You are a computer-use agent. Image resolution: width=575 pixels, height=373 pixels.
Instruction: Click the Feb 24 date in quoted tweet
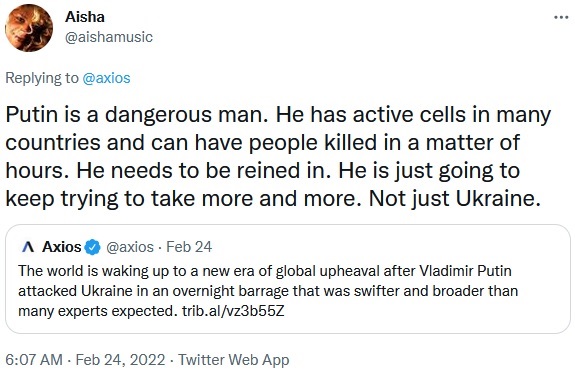tap(189, 247)
